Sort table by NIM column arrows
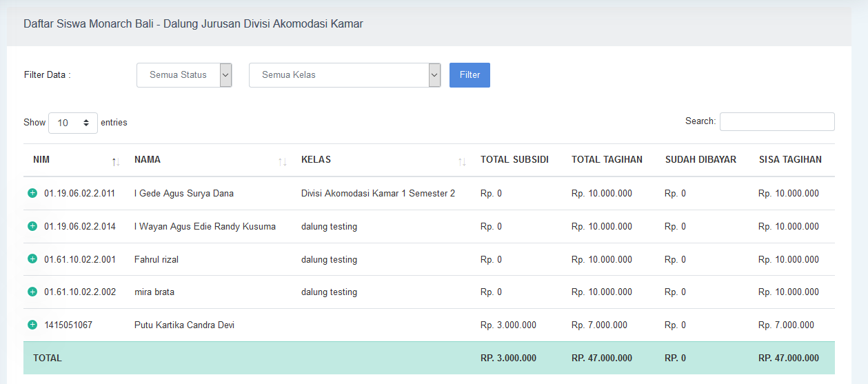Screen dimensions: 868x384 pyautogui.click(x=116, y=161)
